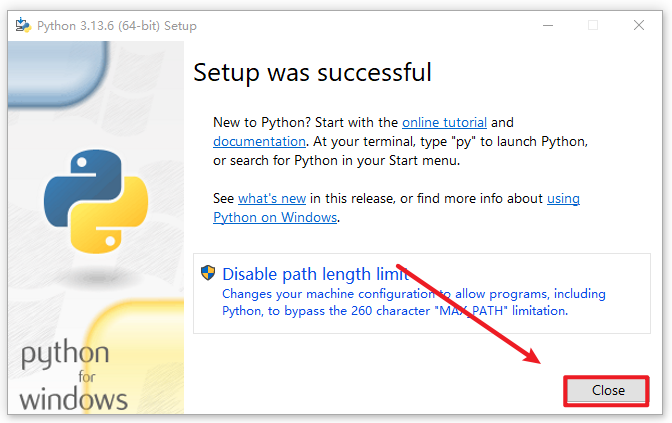
Task: Click the "Python 3.13.6 (64-bit) Setup" title text
Action: click(117, 25)
